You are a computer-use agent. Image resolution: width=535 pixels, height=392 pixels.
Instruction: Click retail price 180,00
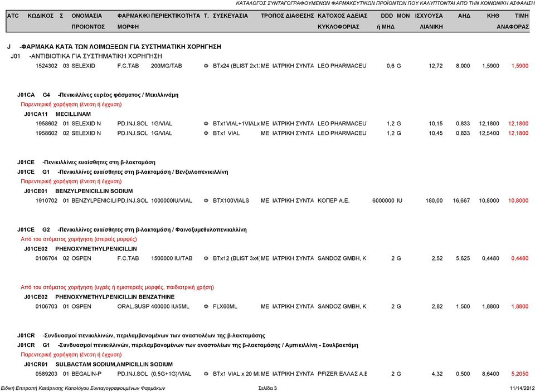434,201
